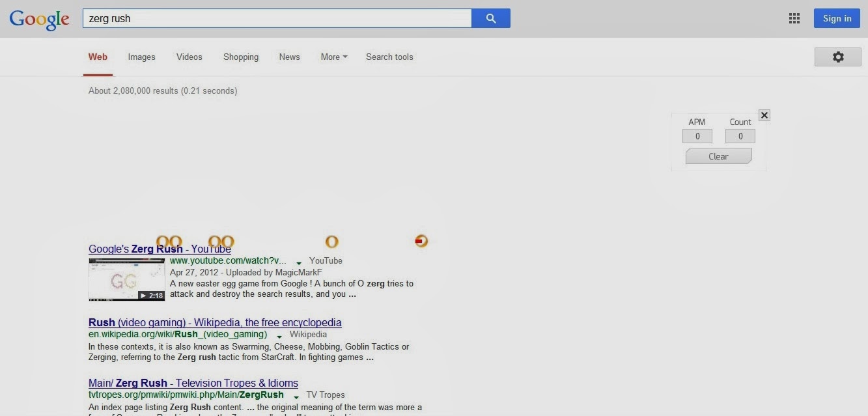The image size is (868, 416).
Task: Switch to Shopping results
Action: tap(241, 57)
